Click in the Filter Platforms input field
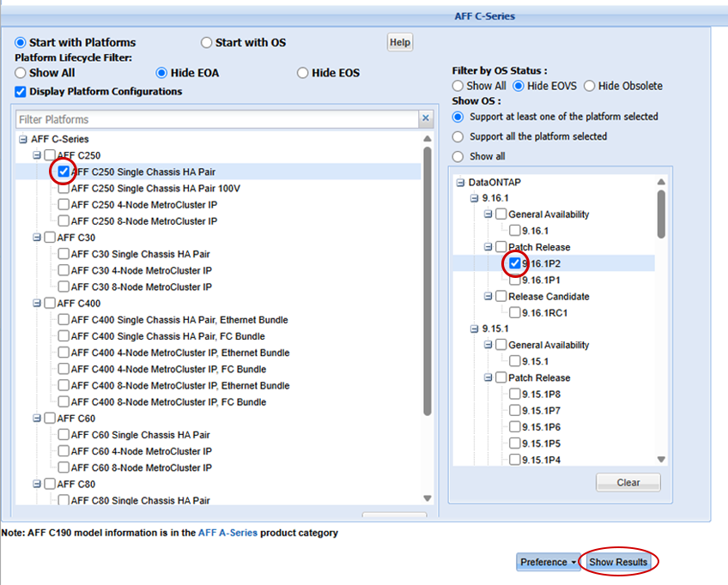728x585 pixels. pos(217,119)
